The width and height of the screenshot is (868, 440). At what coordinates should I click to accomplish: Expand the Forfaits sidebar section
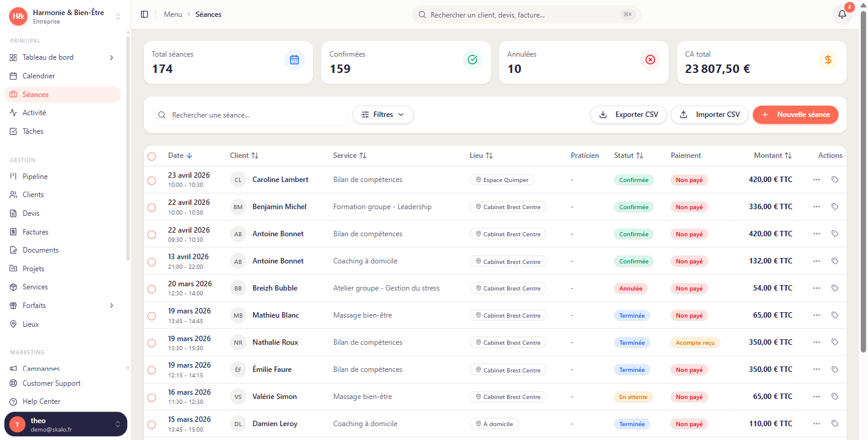click(112, 306)
